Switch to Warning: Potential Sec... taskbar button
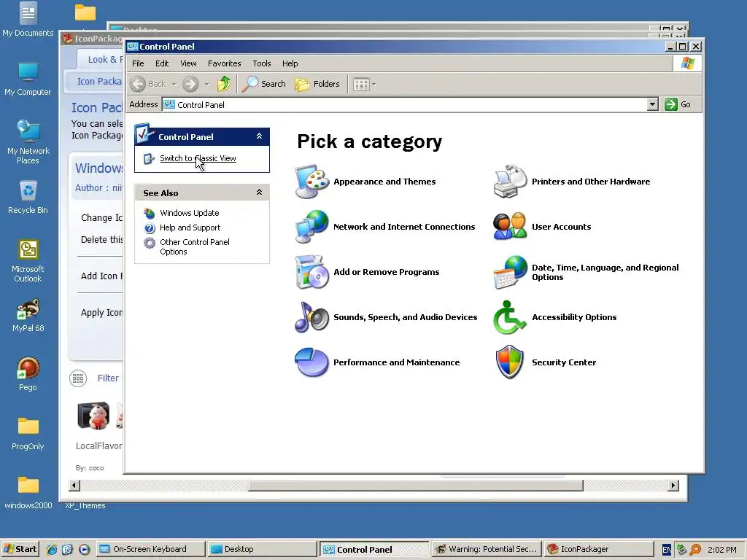747x560 pixels. click(486, 549)
